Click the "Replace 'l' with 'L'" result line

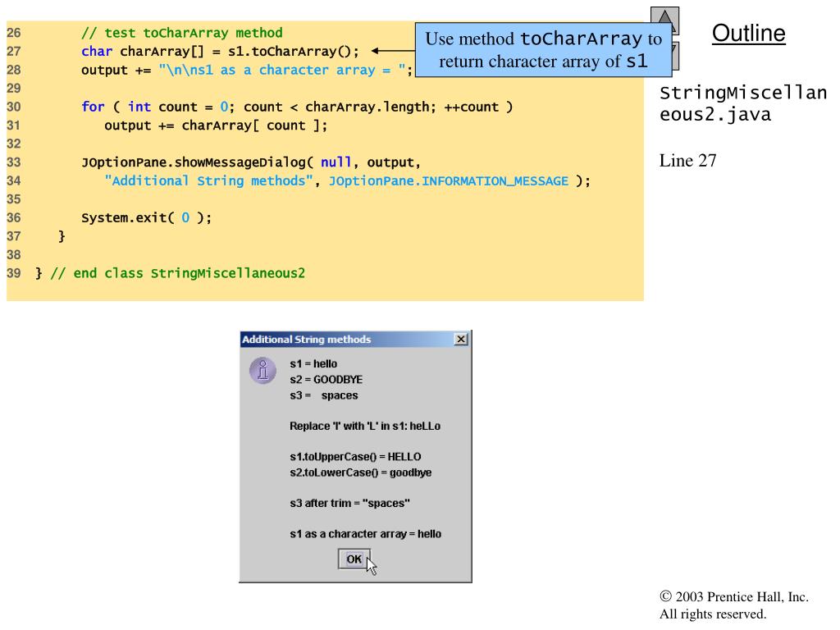pyautogui.click(x=365, y=426)
